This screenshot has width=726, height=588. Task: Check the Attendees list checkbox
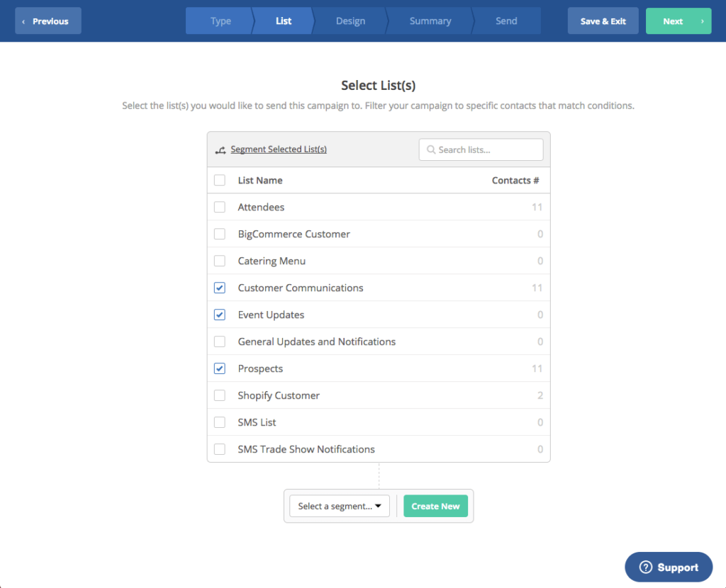(220, 207)
